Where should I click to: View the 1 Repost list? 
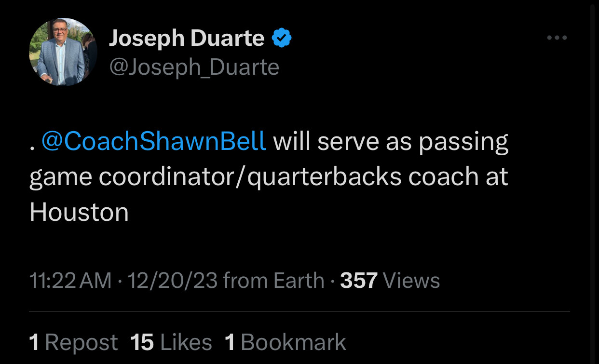(x=73, y=342)
